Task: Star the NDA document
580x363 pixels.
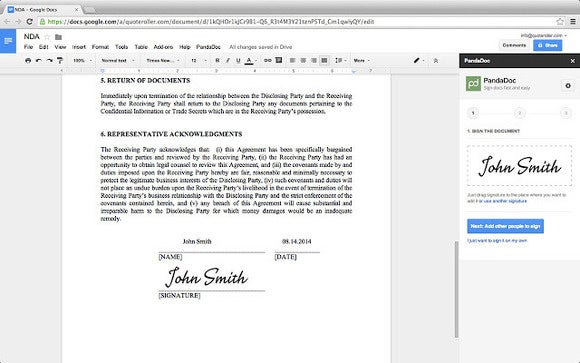Action: click(47, 37)
